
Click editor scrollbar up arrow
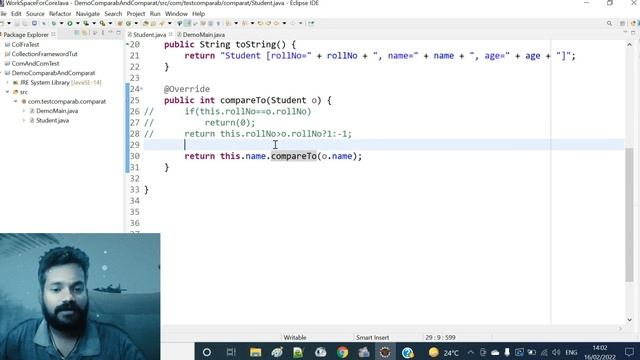(629, 44)
